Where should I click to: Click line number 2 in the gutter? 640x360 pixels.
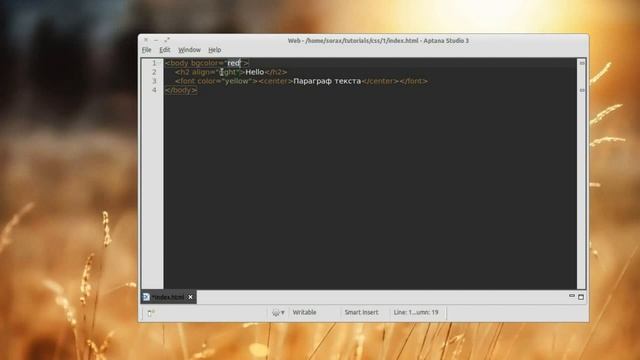pyautogui.click(x=154, y=72)
